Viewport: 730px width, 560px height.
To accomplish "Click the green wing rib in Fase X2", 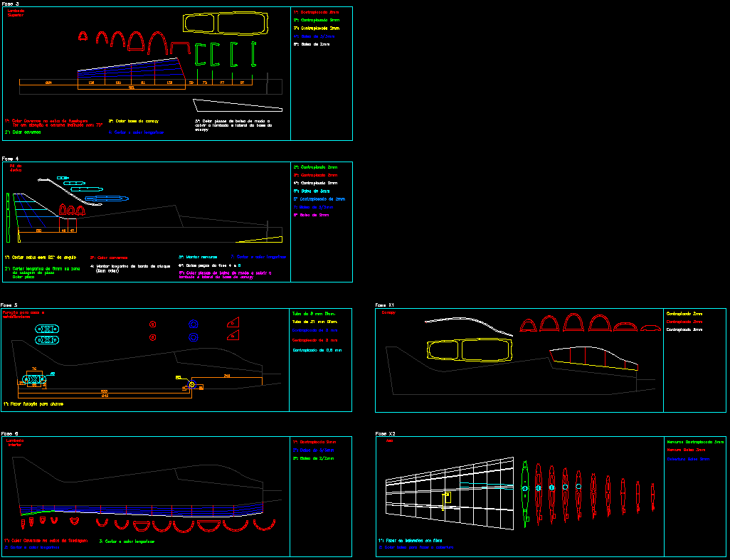I will point(525,491).
